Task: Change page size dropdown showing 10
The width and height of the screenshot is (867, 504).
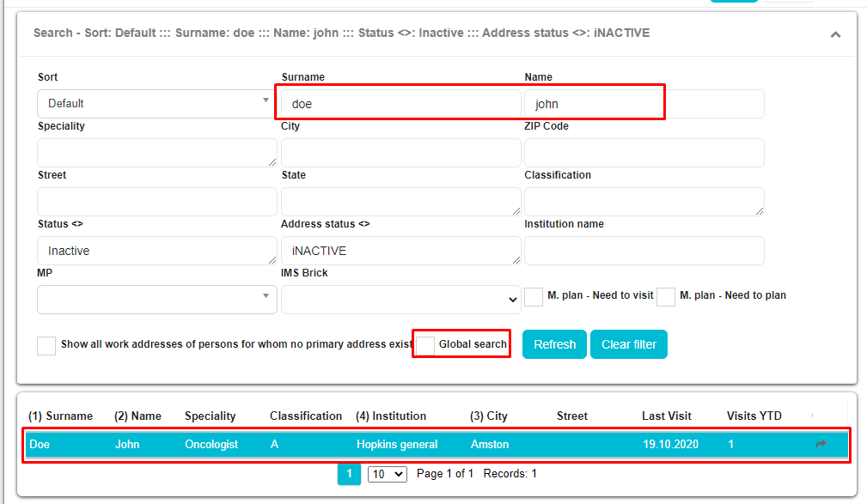Action: (387, 474)
